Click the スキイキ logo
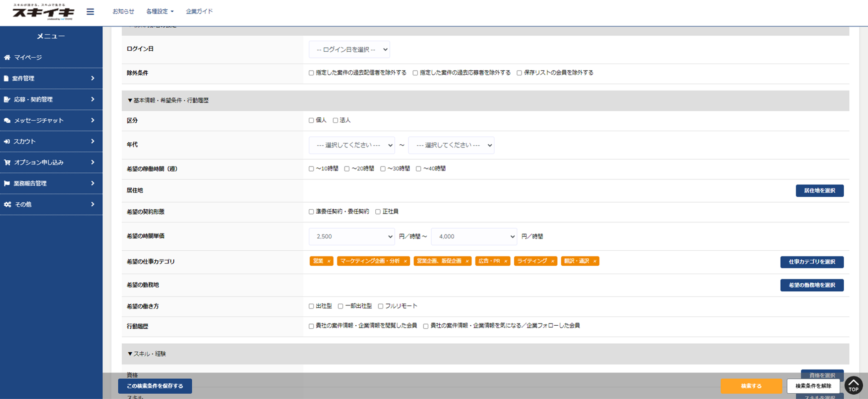The image size is (868, 399). point(43,12)
